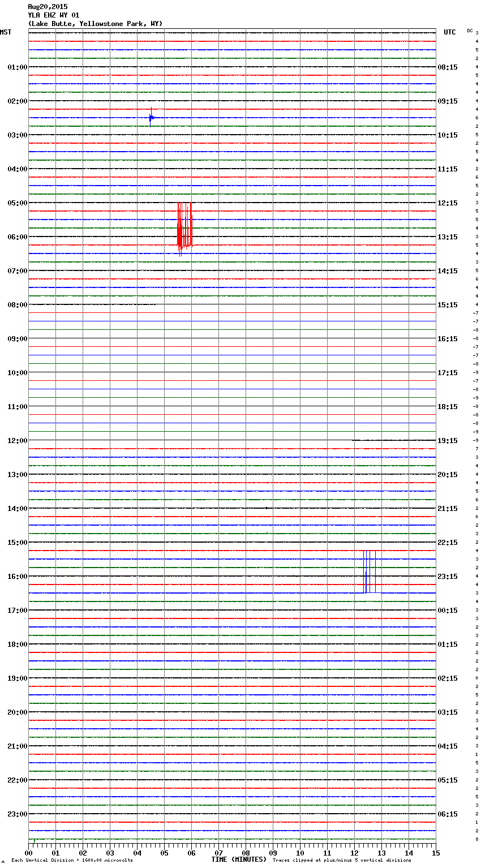Click the 06:15 UTC time label
This screenshot has width=481, height=868.
coord(448,814)
